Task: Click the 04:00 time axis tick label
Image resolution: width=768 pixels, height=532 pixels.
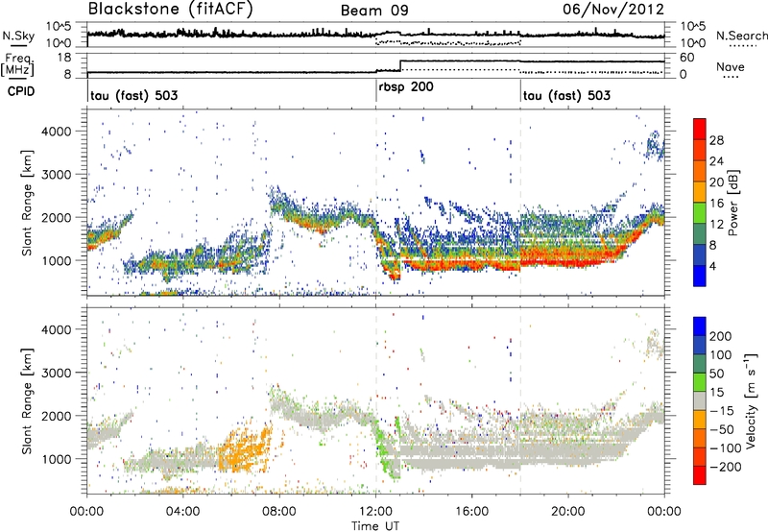Action: (182, 512)
